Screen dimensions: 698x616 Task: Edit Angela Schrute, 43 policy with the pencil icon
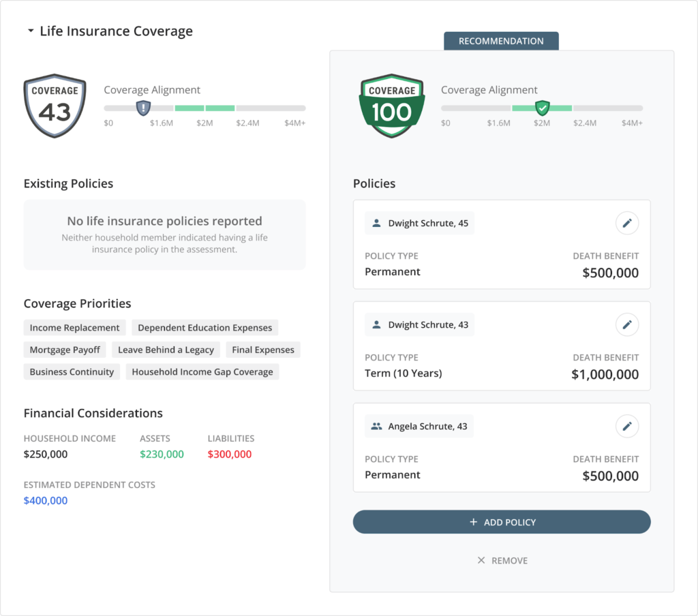pyautogui.click(x=627, y=426)
